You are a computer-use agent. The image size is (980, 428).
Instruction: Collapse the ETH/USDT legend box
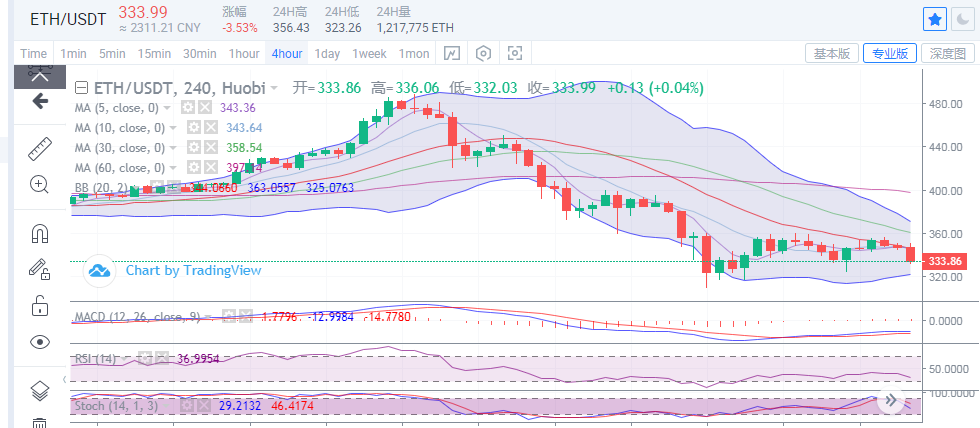pyautogui.click(x=82, y=88)
